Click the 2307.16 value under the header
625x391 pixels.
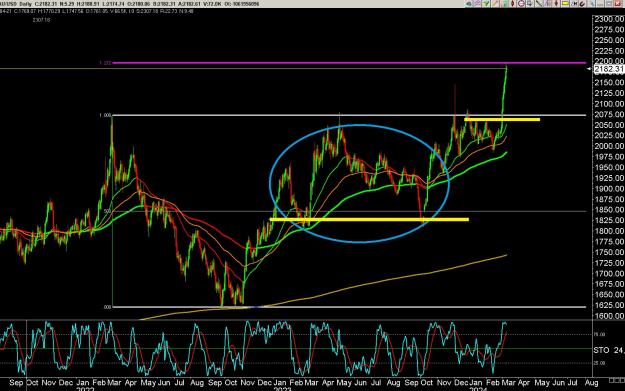coord(42,20)
